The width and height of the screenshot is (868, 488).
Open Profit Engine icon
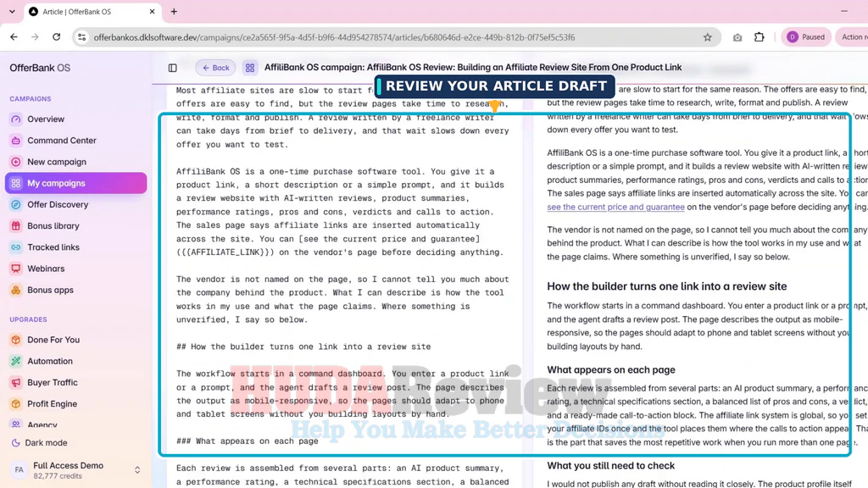[15, 404]
